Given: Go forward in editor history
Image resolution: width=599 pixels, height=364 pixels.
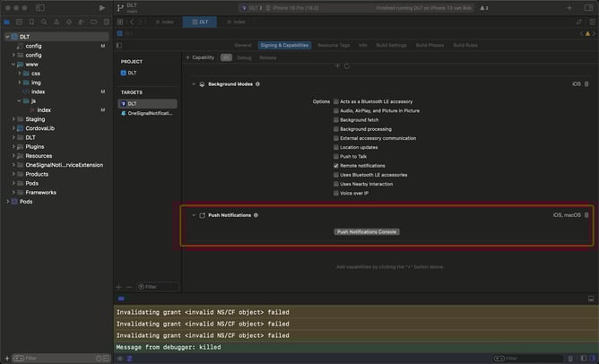Looking at the screenshot, I should pyautogui.click(x=140, y=22).
